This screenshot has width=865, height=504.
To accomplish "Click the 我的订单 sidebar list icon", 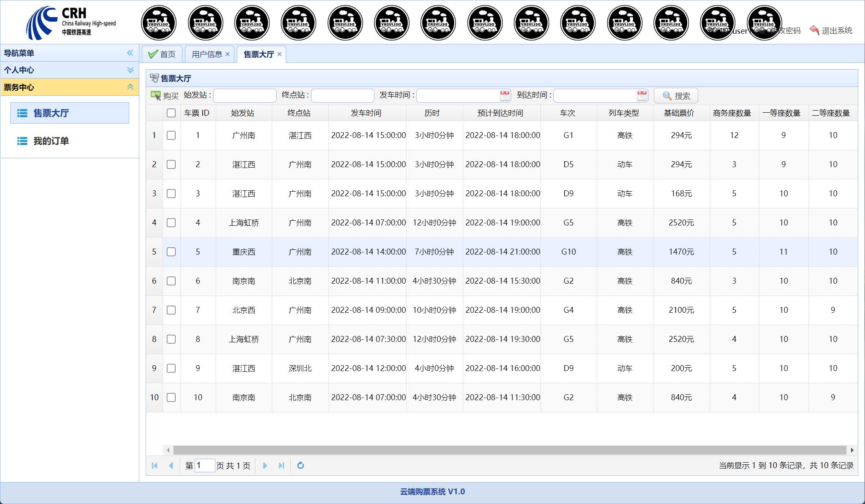I will (22, 141).
